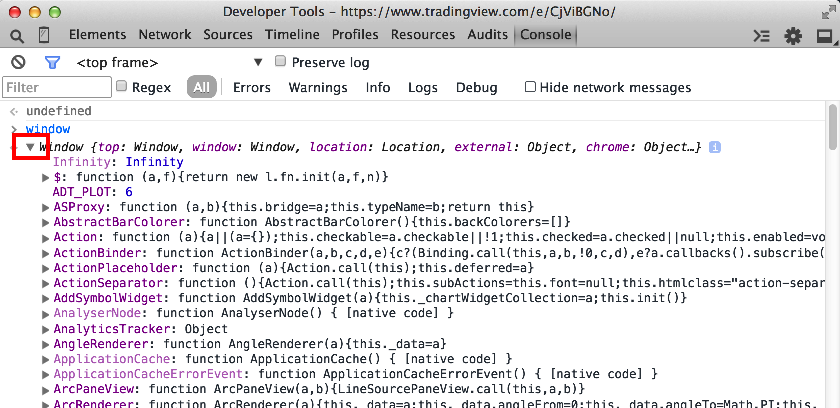Expand the ActionPlaceholder property
840x408 pixels.
(x=46, y=267)
